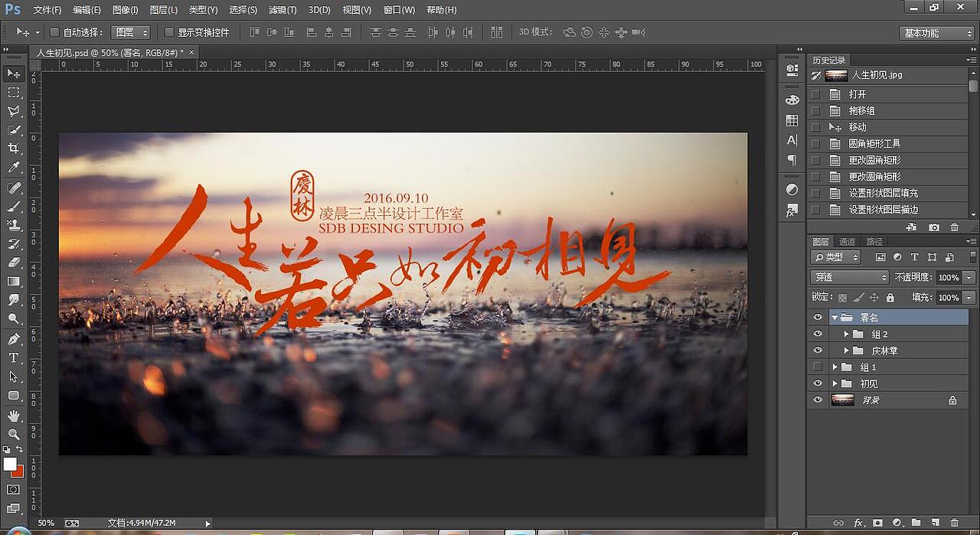Enable the 自动选择 checkbox
The image size is (980, 535).
tap(55, 33)
